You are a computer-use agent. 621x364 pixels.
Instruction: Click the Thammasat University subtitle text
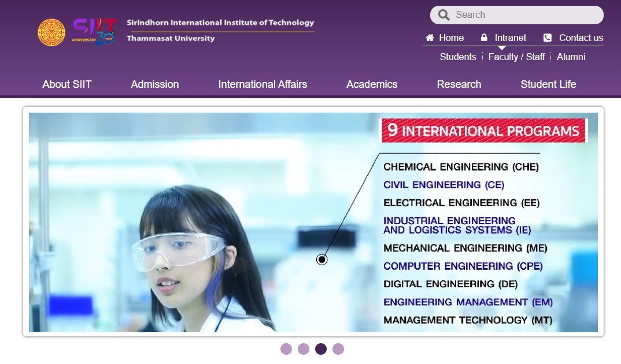[171, 38]
